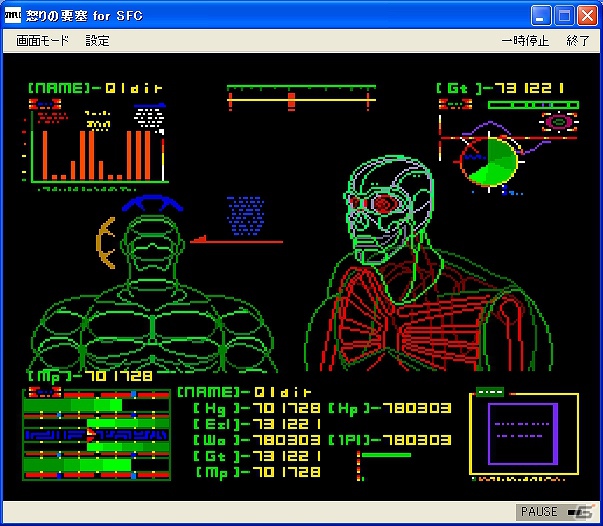Click the top bright green bar in the bottom-left meter
The width and height of the screenshot is (603, 526).
pos(73,405)
